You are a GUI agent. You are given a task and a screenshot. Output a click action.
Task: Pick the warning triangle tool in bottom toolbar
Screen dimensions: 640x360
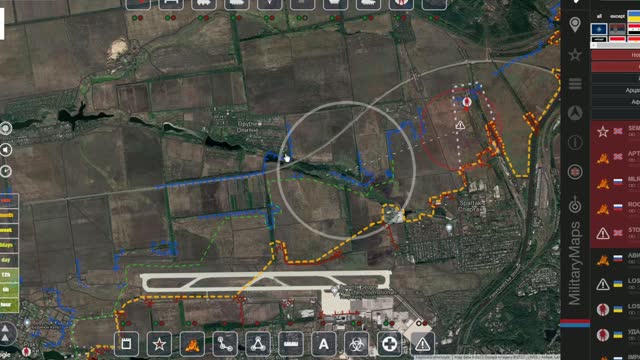coord(422,344)
